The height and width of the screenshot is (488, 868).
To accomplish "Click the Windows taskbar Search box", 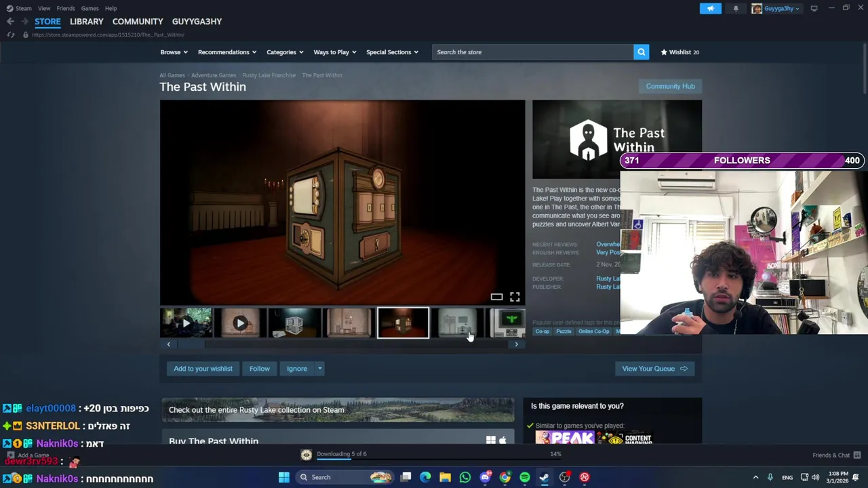I will point(344,477).
